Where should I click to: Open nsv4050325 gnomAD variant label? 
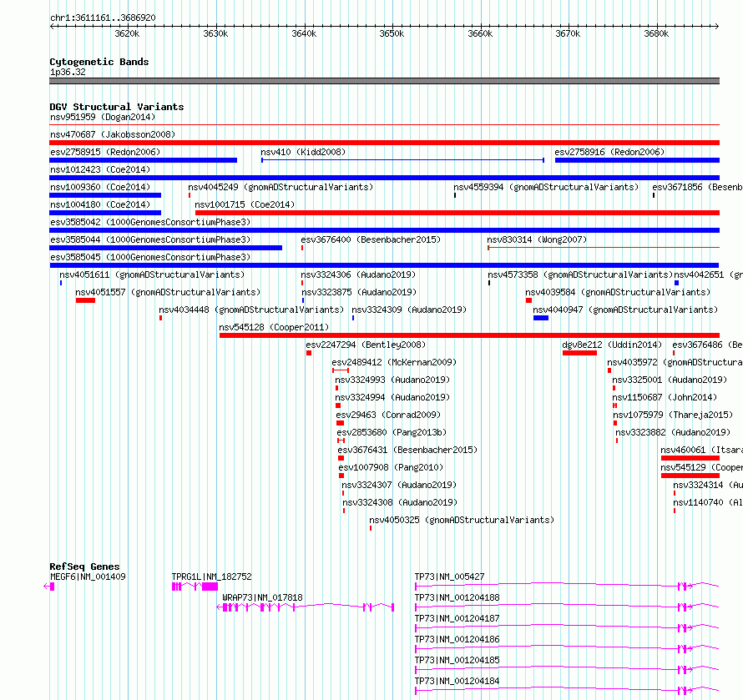coord(462,520)
